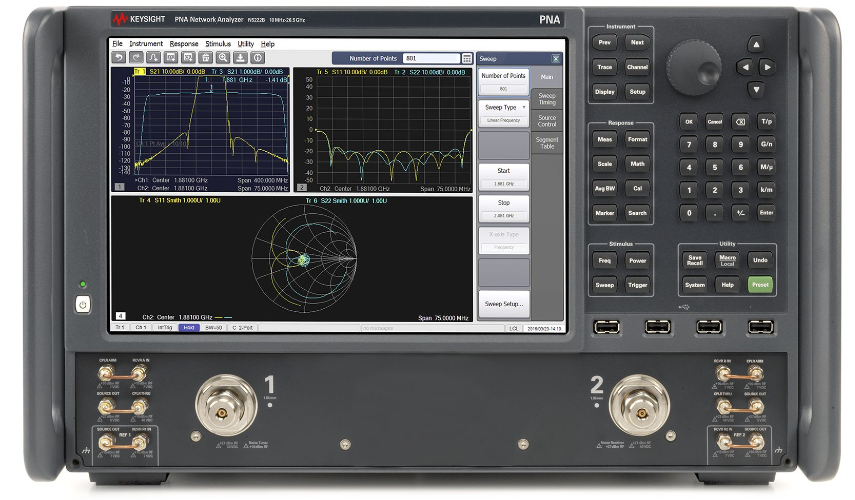This screenshot has height=500, width=855.
Task: Open the Stimulus menu
Action: 218,44
